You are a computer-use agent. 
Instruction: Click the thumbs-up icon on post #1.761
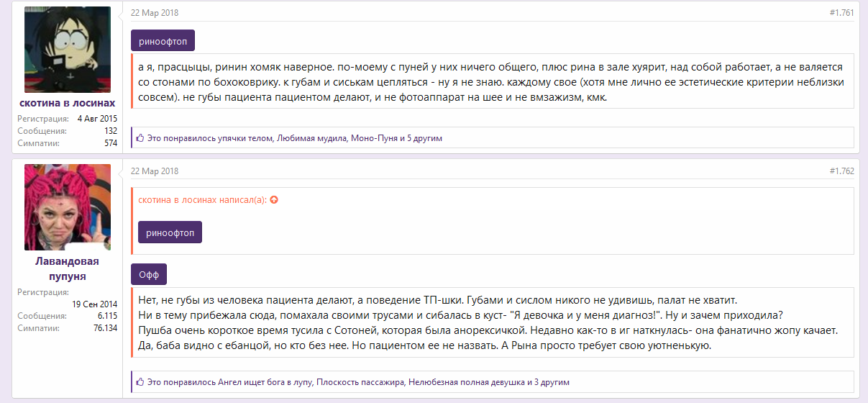tap(140, 137)
